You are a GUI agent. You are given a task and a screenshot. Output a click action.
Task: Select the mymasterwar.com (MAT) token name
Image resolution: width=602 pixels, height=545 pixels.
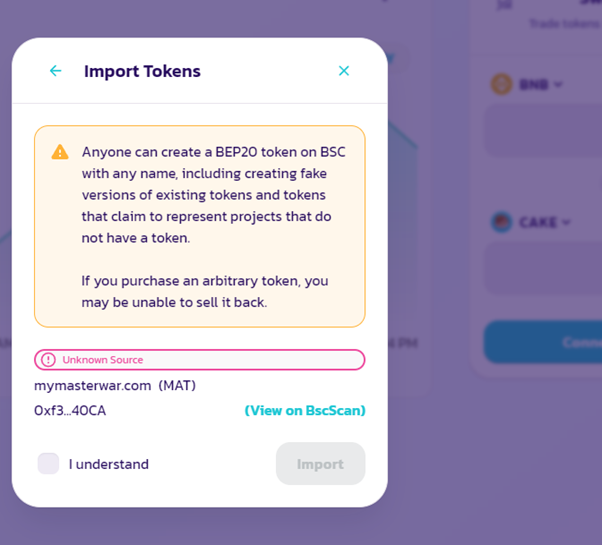(115, 385)
